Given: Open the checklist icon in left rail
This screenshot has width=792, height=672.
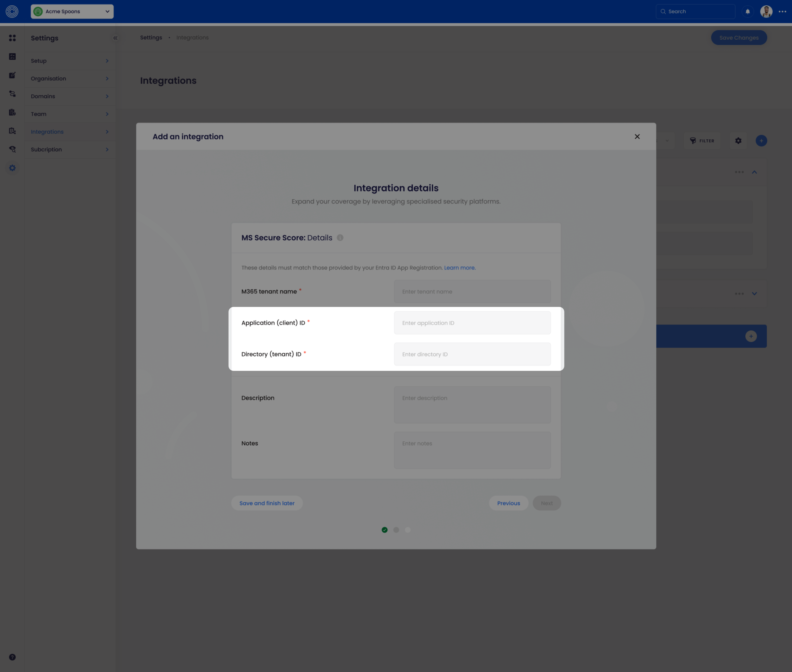Looking at the screenshot, I should (13, 56).
